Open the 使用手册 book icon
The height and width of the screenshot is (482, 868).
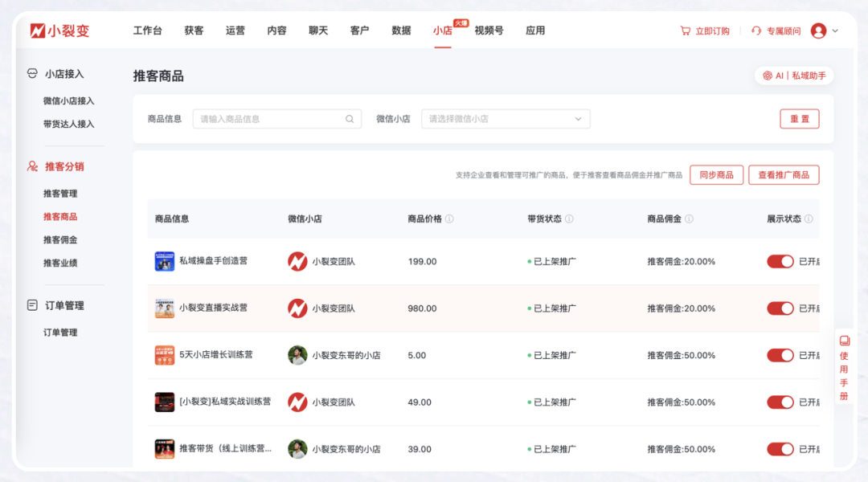coord(844,341)
